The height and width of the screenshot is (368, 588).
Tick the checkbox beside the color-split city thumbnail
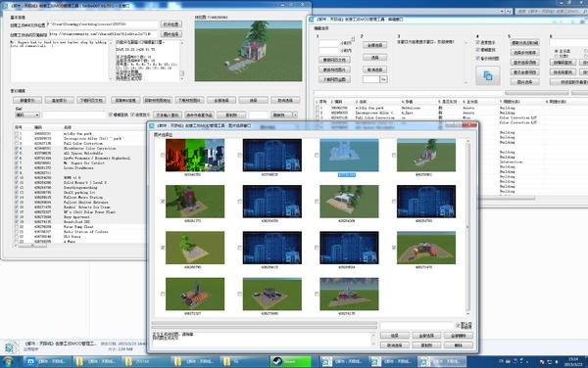click(x=163, y=155)
